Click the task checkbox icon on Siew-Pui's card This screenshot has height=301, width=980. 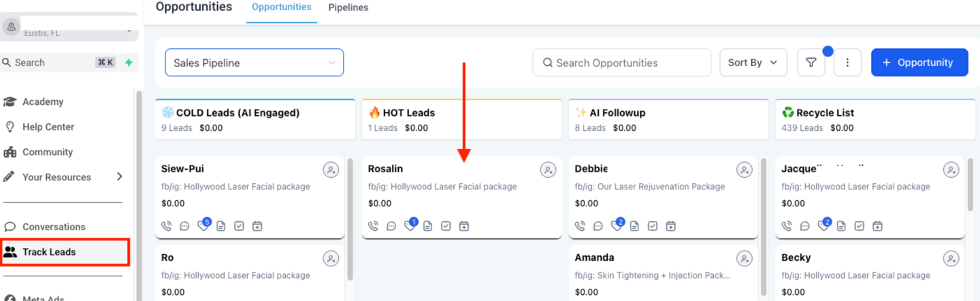(x=239, y=226)
